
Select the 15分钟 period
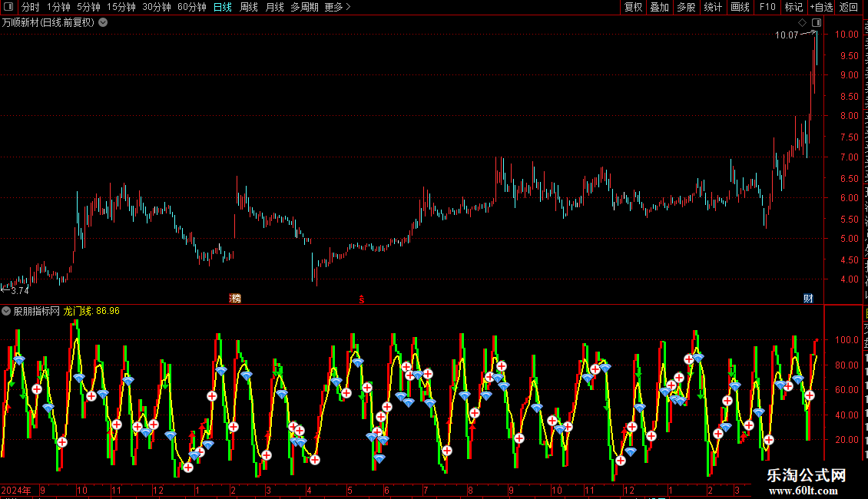tap(121, 7)
